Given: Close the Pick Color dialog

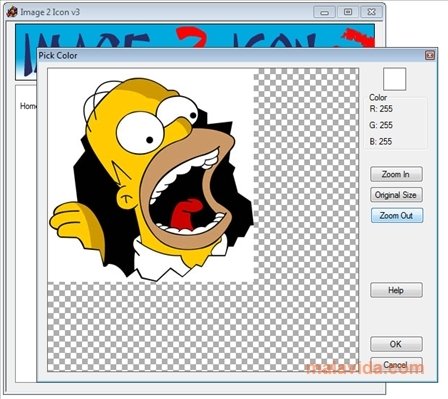Looking at the screenshot, I should [x=430, y=55].
